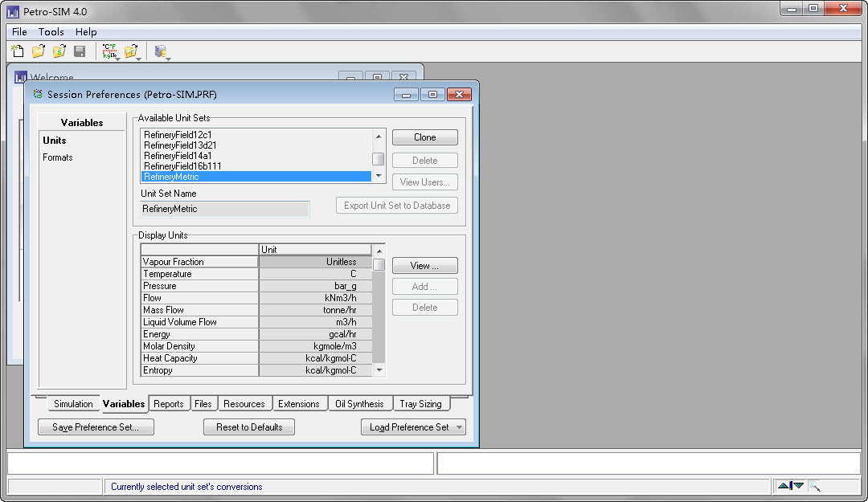Click Save Preference Set...
The width and height of the screenshot is (868, 502).
pyautogui.click(x=96, y=427)
